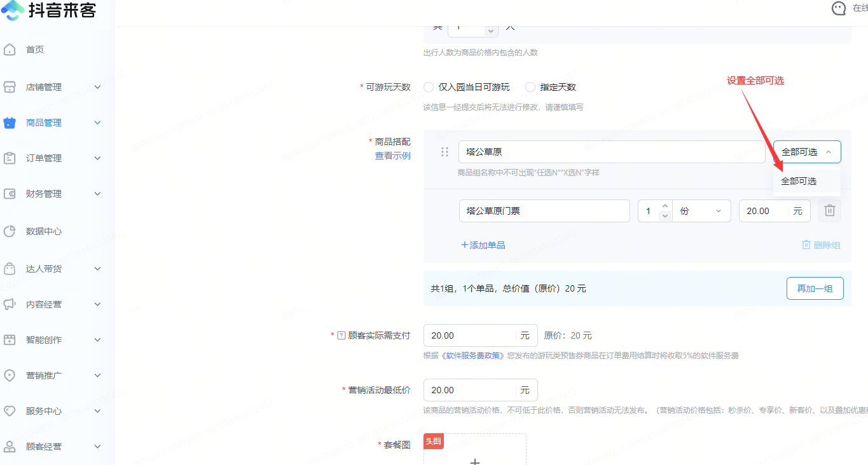This screenshot has height=465, width=868.
Task: Increase the ticket quantity with up arrow
Action: pyautogui.click(x=665, y=206)
